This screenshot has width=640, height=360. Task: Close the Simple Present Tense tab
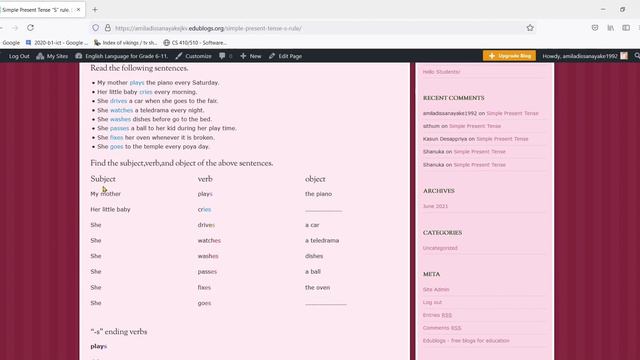(x=78, y=9)
